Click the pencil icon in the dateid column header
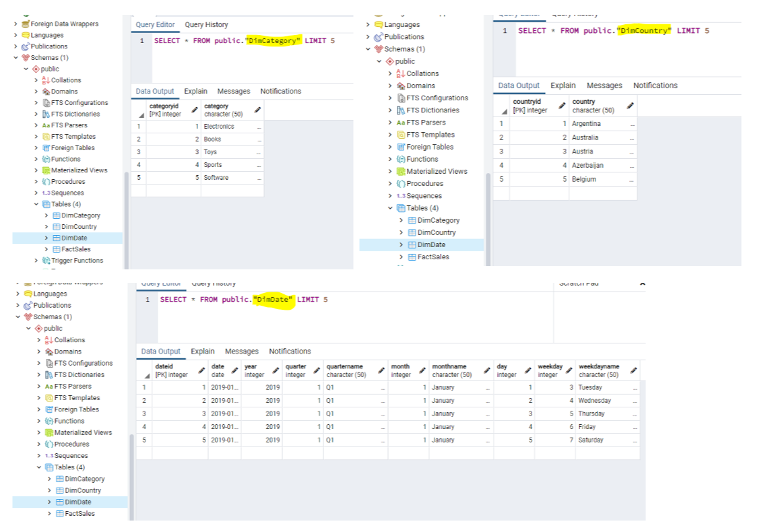Screen dimensions: 766x532 tap(201, 370)
